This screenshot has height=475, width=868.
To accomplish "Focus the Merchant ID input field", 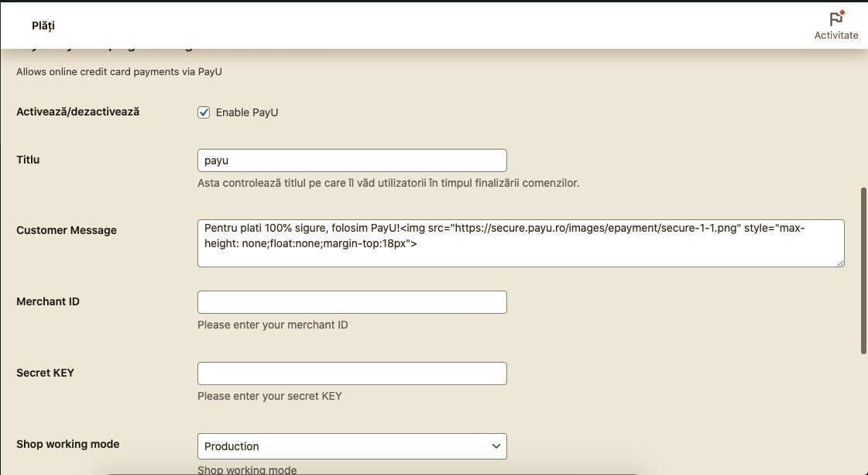I will 352,302.
